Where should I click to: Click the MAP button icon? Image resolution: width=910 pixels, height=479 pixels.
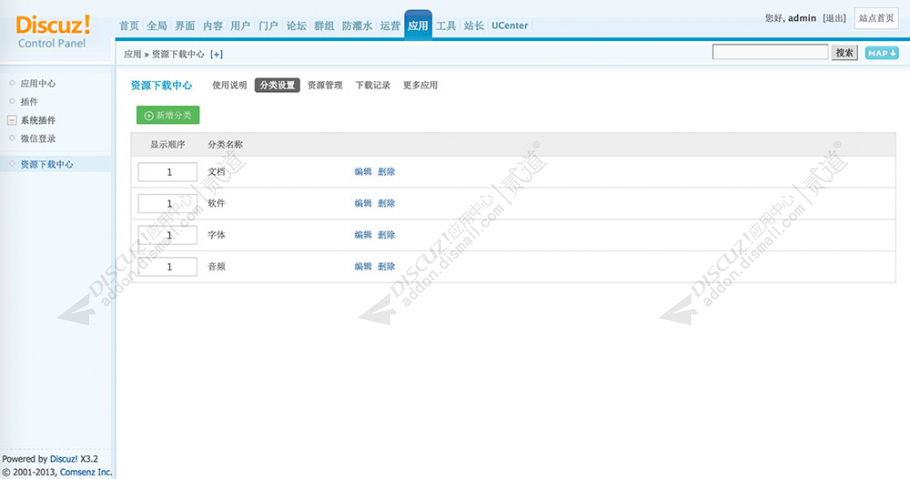point(882,53)
